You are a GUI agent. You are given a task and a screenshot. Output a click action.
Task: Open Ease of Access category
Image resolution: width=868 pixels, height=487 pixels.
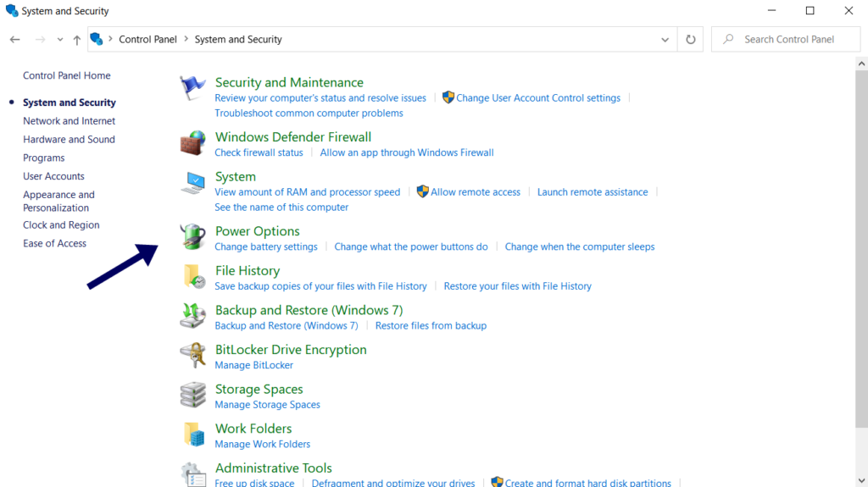(54, 243)
